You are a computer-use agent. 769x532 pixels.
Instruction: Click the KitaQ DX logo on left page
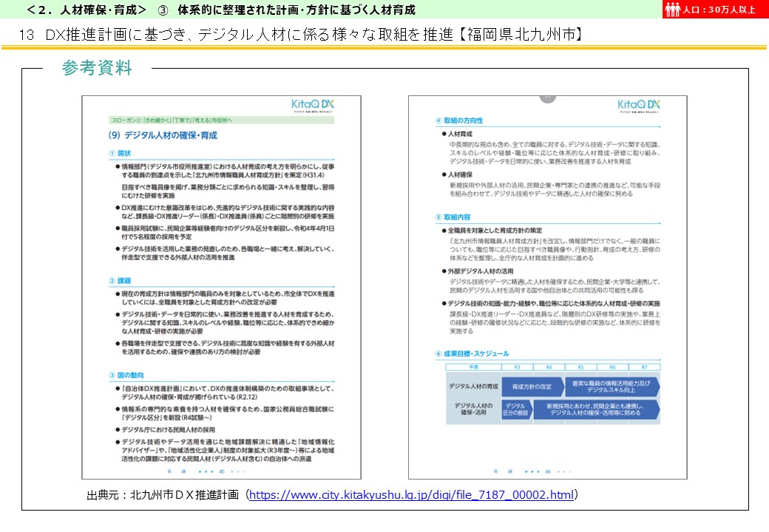[x=312, y=106]
